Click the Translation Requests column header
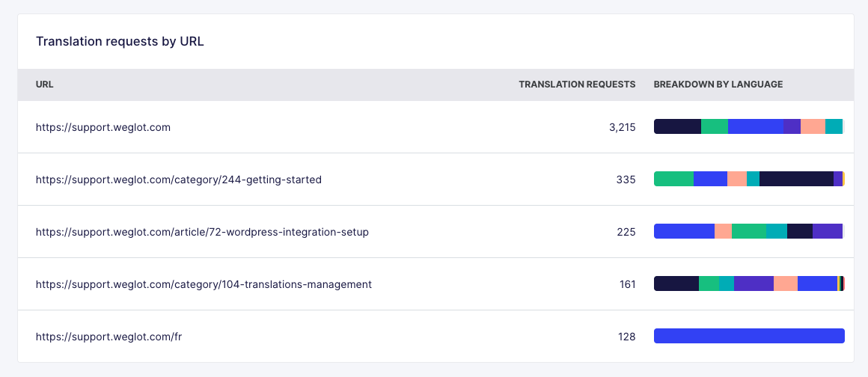Screen dimensions: 868x377 point(577,85)
